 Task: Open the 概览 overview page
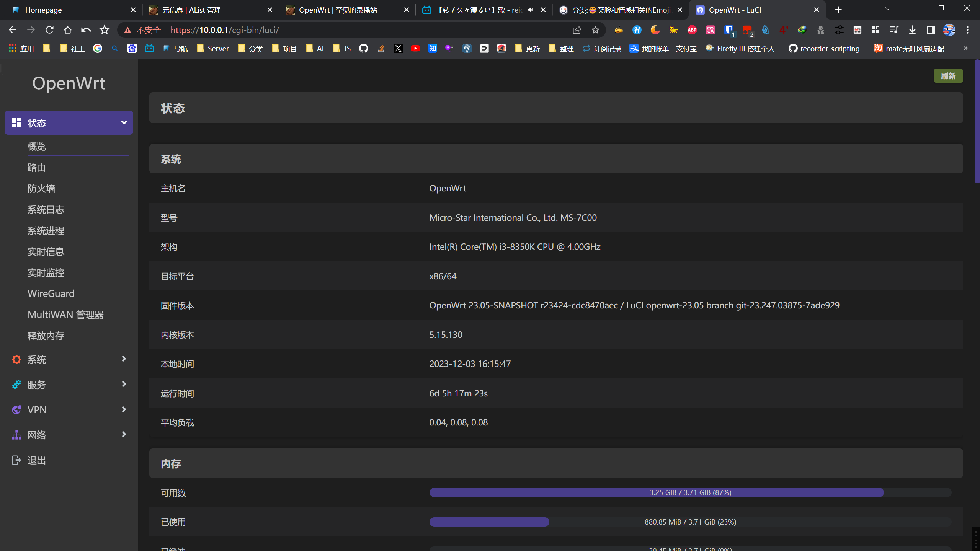pyautogui.click(x=37, y=146)
